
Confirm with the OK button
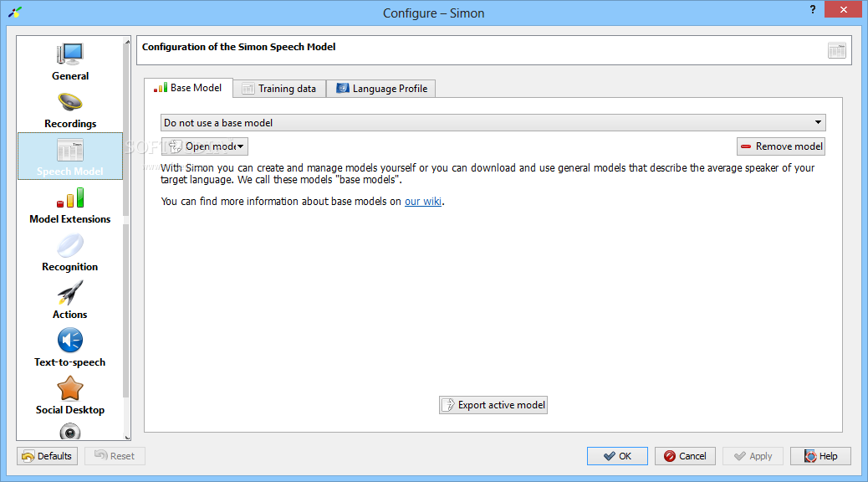[x=617, y=456]
